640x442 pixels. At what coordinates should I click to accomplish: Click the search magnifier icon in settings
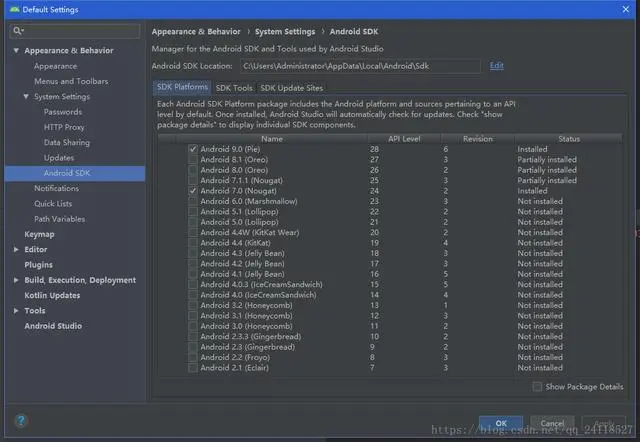[18, 31]
